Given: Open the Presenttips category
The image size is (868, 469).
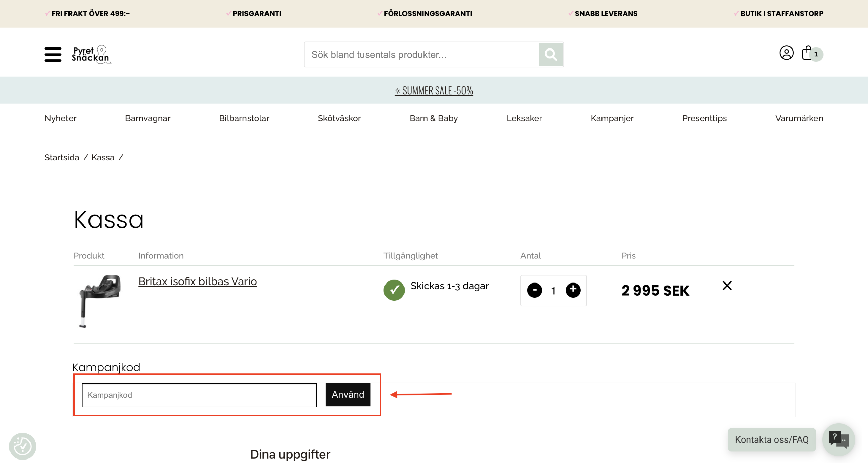Looking at the screenshot, I should point(705,118).
